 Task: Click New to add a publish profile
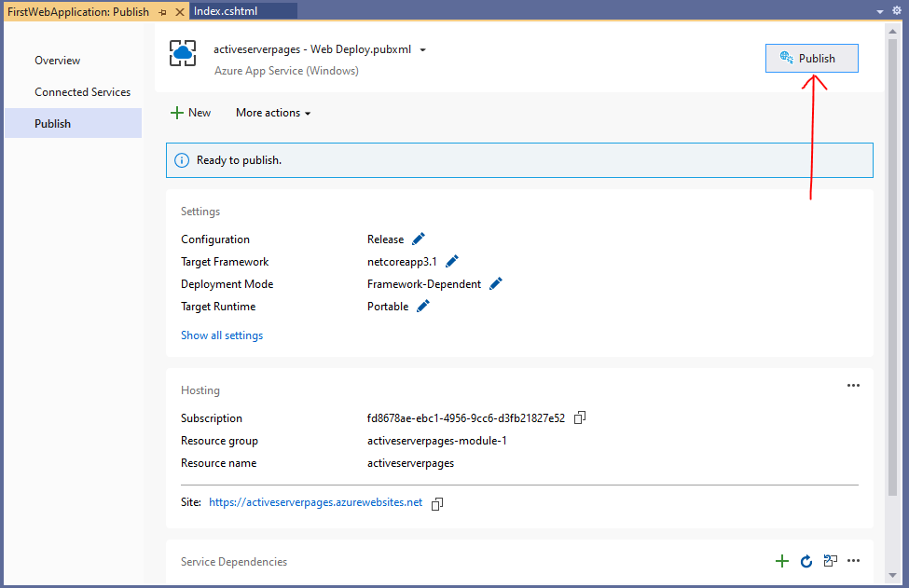click(x=191, y=113)
